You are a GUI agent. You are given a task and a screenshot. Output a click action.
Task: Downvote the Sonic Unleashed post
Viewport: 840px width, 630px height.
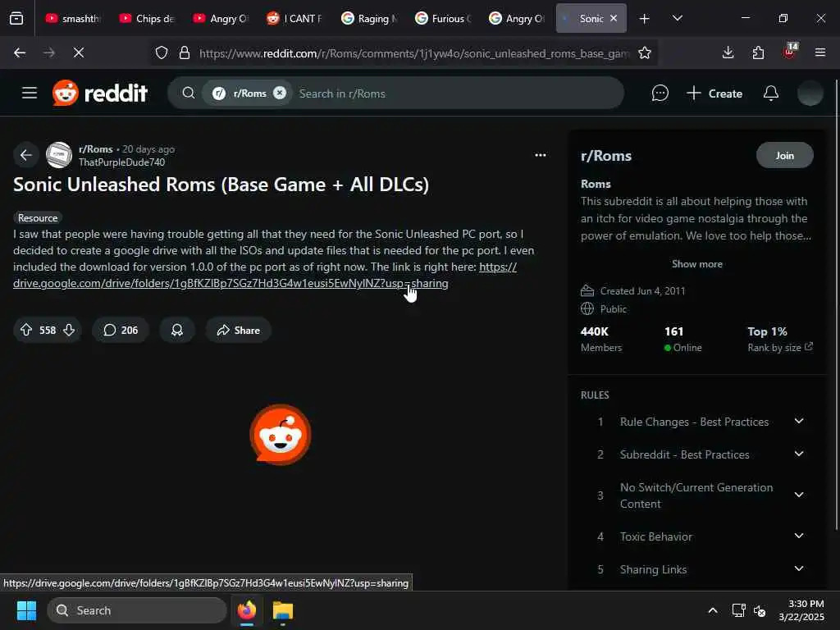(x=69, y=330)
